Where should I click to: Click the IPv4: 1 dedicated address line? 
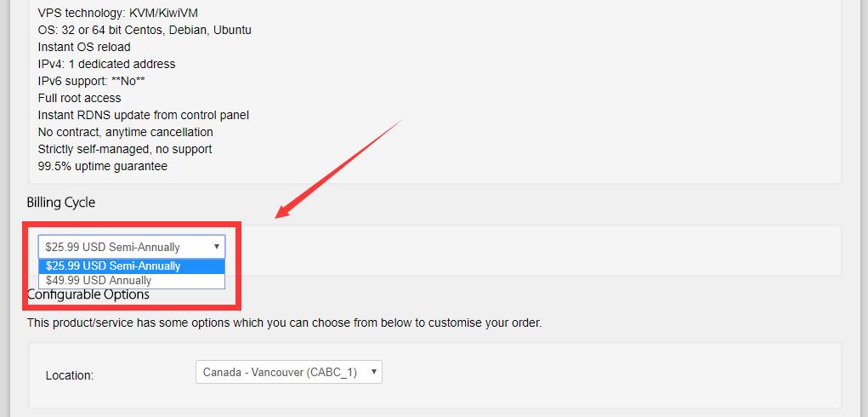(x=107, y=64)
